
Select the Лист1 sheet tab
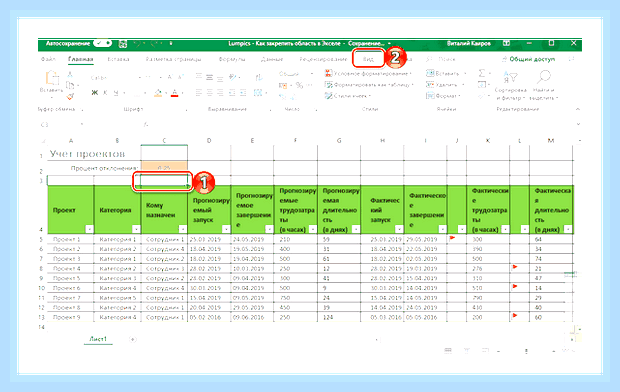click(98, 339)
